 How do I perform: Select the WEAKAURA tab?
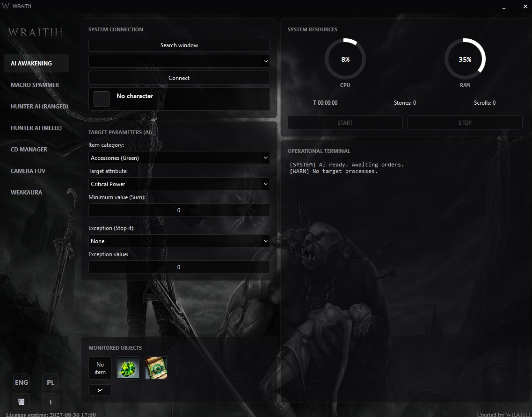[x=36, y=192]
